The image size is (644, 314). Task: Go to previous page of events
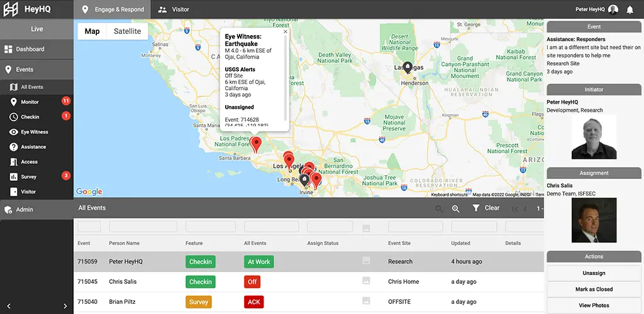525,209
